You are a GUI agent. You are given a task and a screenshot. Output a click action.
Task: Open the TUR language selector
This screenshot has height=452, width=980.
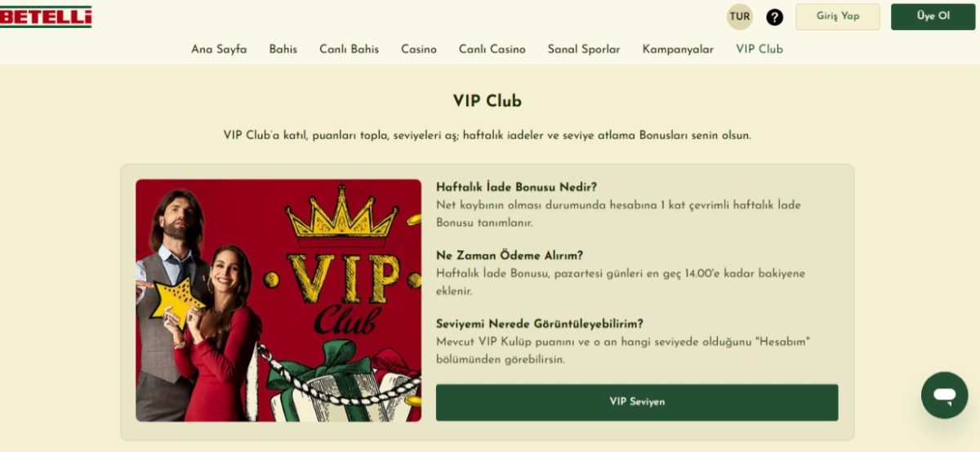pos(740,16)
